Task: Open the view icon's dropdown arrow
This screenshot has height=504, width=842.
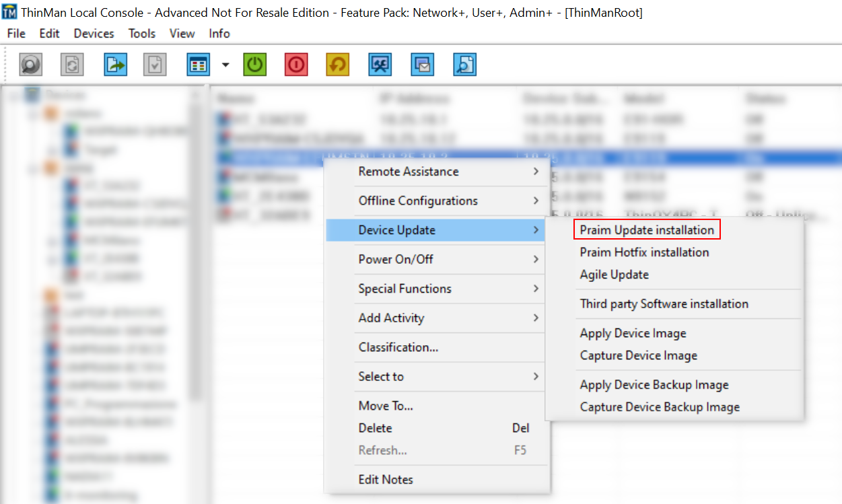Action: click(225, 65)
